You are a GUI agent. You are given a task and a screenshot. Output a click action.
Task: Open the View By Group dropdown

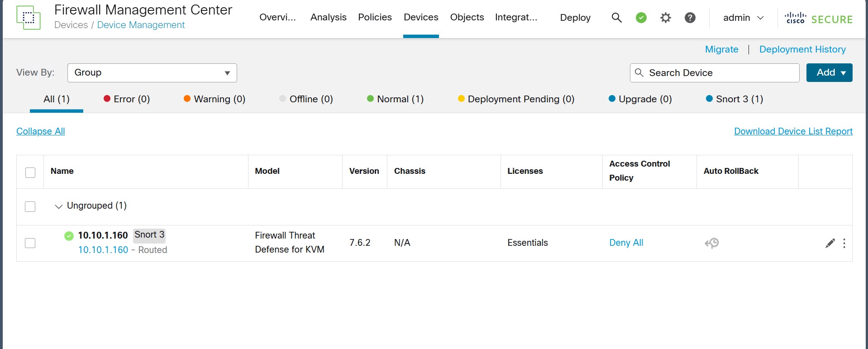tap(152, 73)
